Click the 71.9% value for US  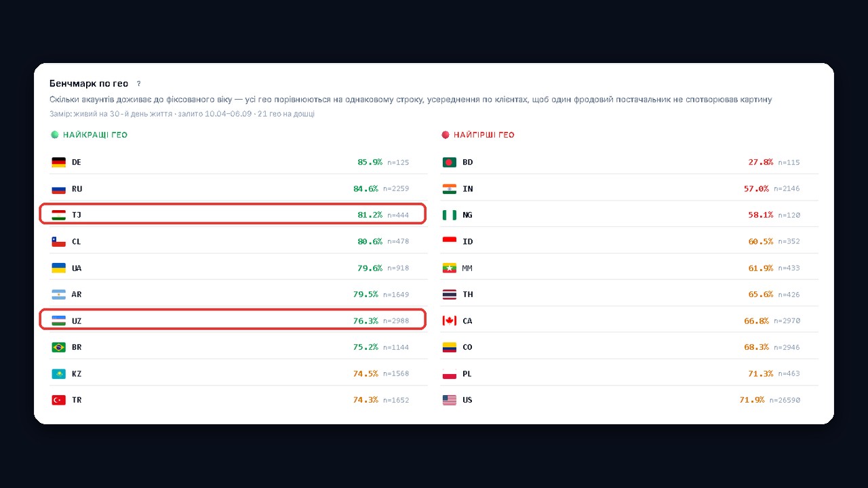click(752, 401)
